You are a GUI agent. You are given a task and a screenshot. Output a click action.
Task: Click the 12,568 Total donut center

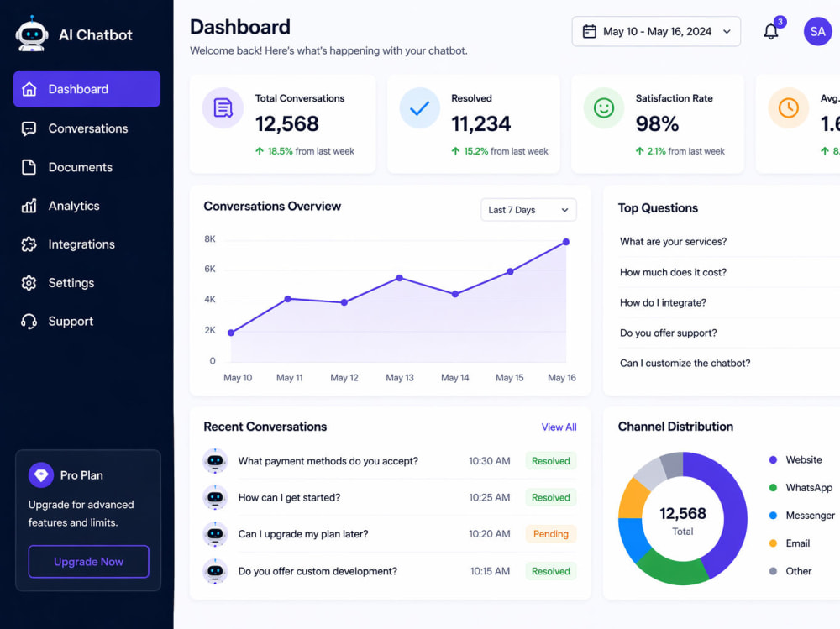click(682, 520)
